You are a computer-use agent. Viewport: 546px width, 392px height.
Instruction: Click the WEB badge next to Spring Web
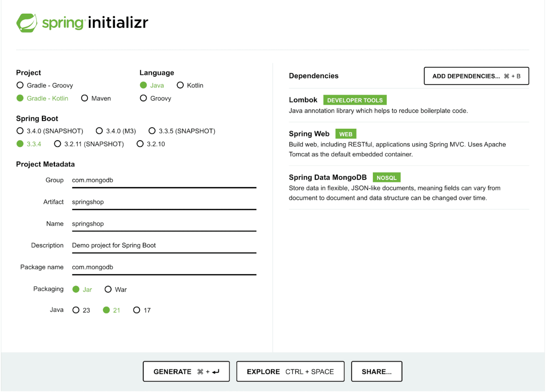[x=346, y=134]
